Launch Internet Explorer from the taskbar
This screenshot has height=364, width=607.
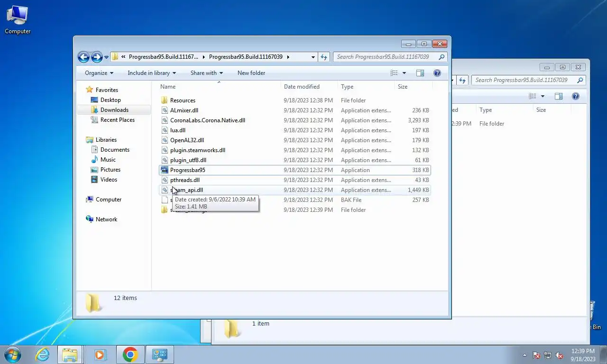pyautogui.click(x=42, y=355)
